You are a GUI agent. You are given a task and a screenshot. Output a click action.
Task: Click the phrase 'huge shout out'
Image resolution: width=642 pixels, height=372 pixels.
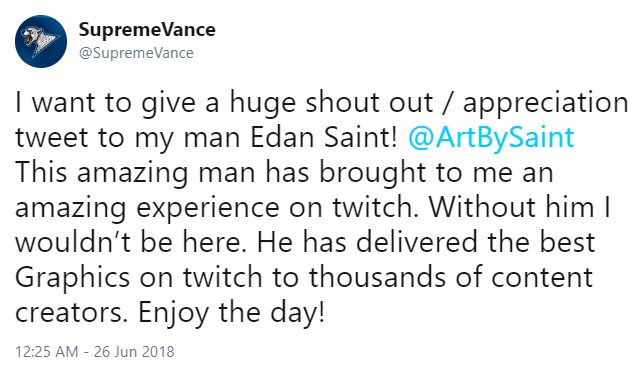click(x=331, y=103)
